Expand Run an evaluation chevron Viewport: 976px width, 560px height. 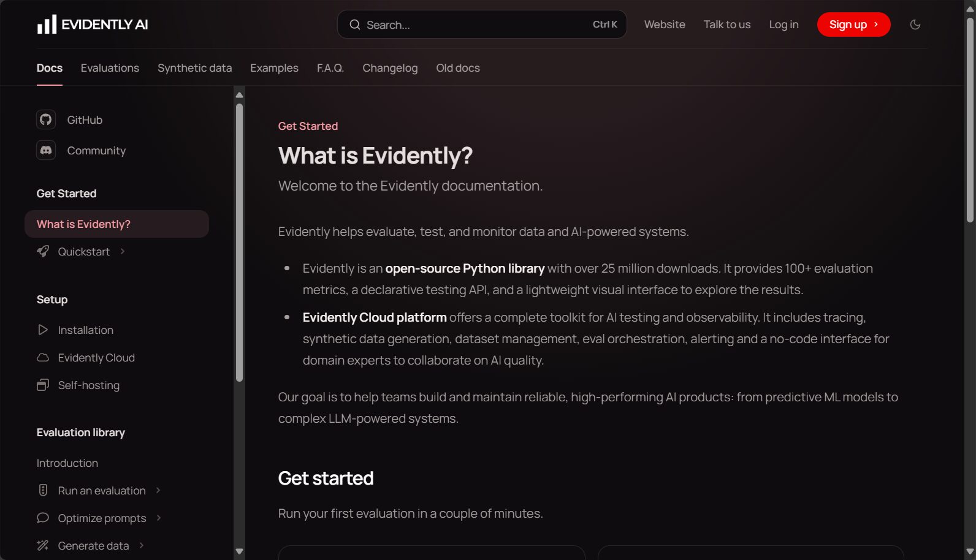click(158, 490)
